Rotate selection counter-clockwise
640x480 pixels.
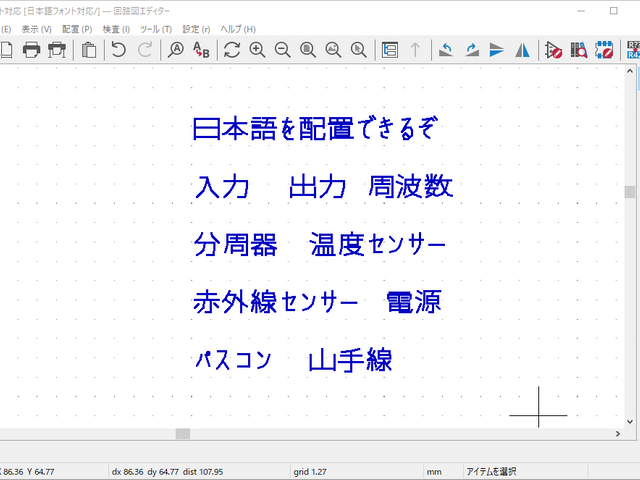[446, 50]
